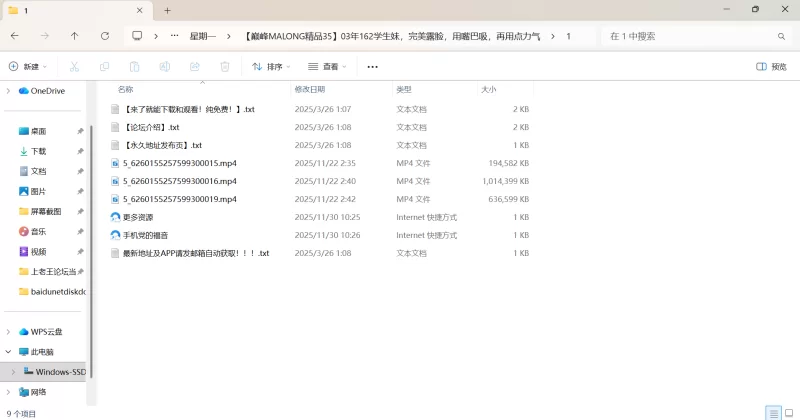The height and width of the screenshot is (420, 800).
Task: Switch to the details view icon in the status bar
Action: coord(773,413)
